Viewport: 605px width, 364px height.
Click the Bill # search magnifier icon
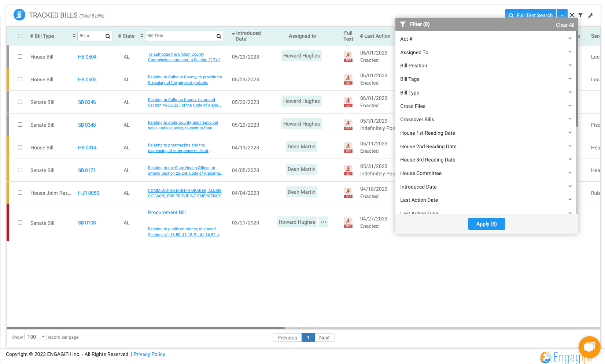point(108,36)
